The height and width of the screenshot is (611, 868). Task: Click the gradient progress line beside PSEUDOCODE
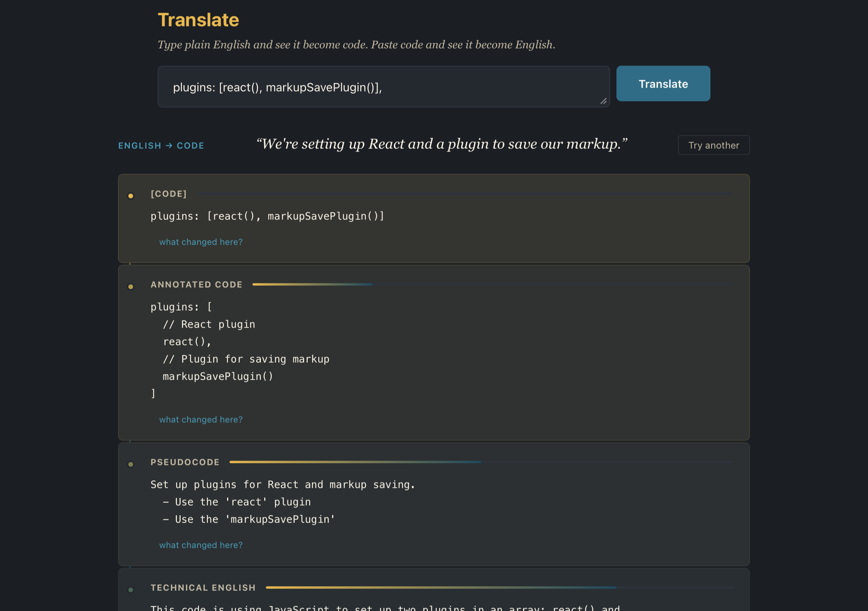(x=355, y=462)
